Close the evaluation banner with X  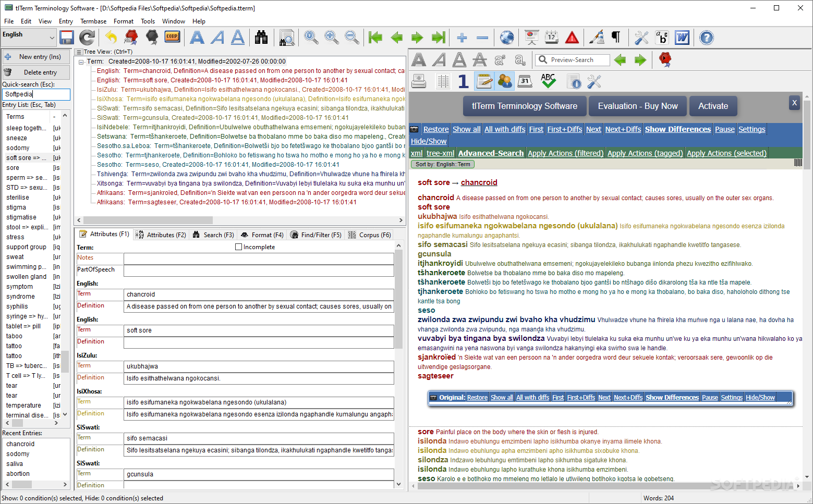[794, 103]
